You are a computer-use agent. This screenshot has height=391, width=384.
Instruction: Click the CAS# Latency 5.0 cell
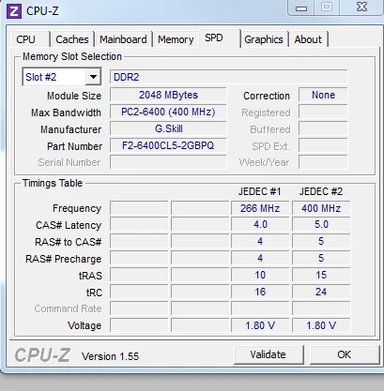(321, 225)
